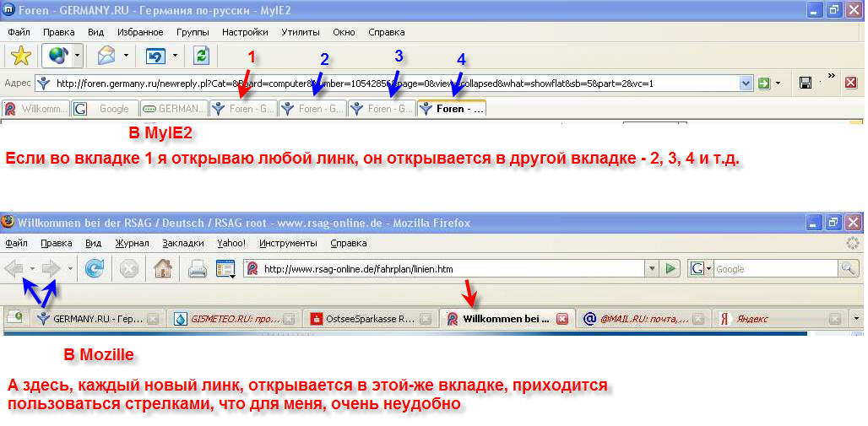Click the green refresh icon in MyIE2

pyautogui.click(x=202, y=56)
